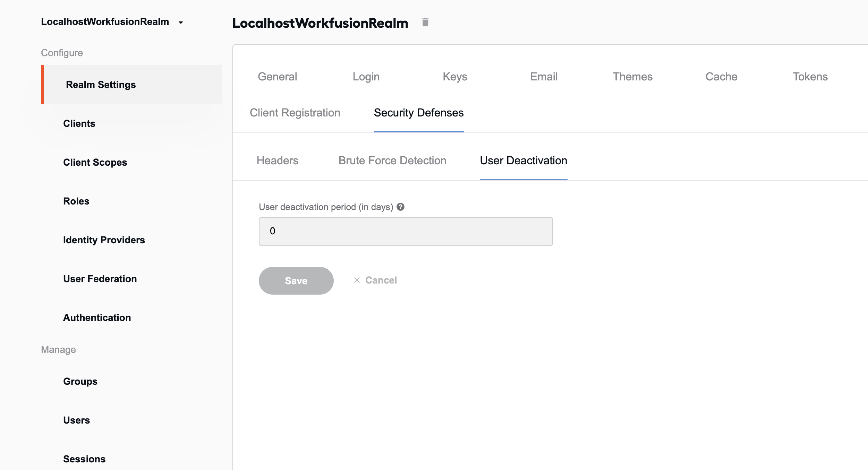Focus the user deactivation period field
The image size is (868, 470).
(x=406, y=232)
